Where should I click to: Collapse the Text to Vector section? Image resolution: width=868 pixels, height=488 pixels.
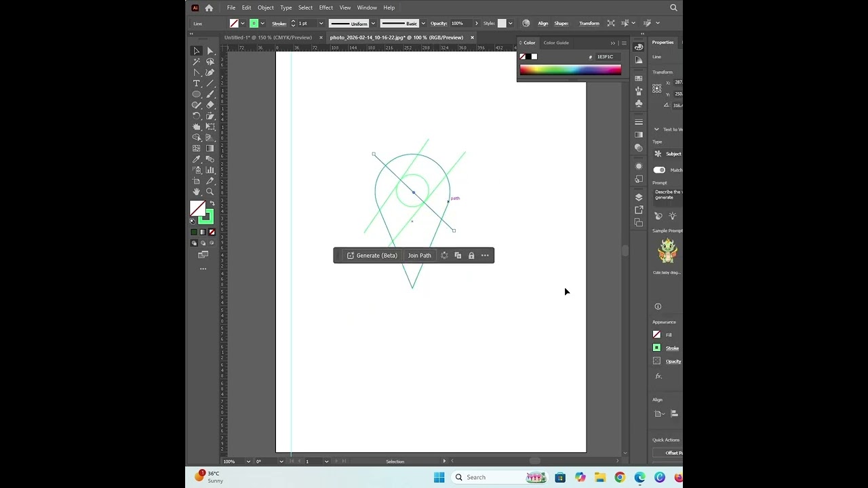(656, 129)
